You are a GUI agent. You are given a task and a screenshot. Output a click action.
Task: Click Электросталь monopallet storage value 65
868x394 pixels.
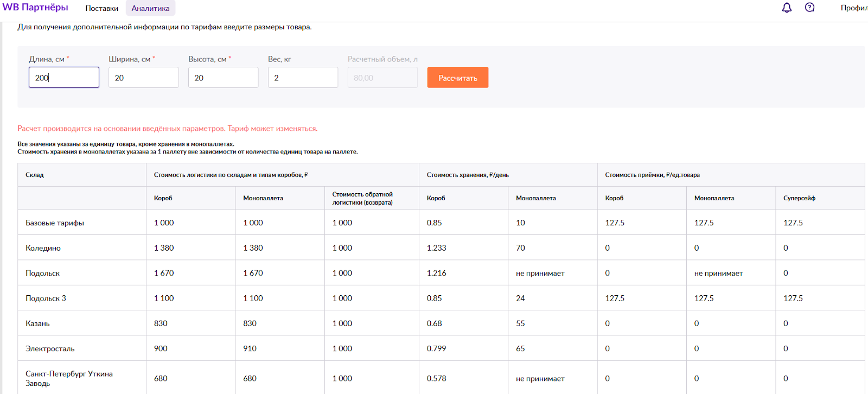tap(520, 348)
